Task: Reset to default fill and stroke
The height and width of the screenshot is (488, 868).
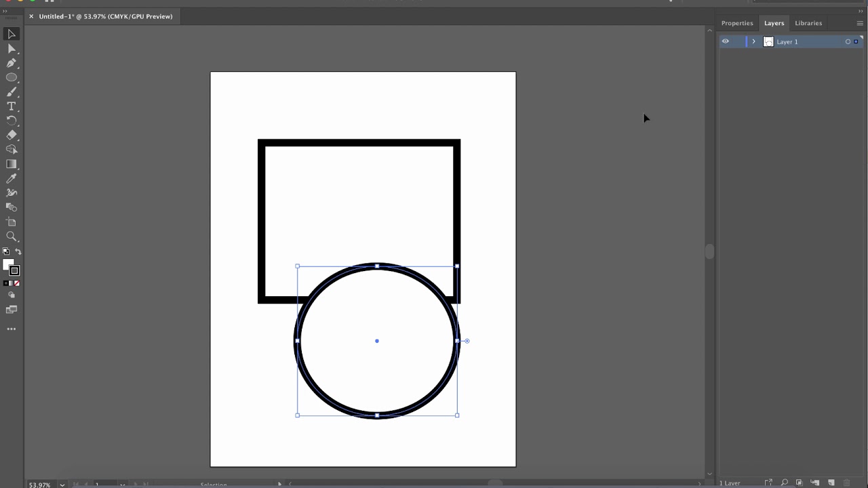Action: click(x=6, y=251)
